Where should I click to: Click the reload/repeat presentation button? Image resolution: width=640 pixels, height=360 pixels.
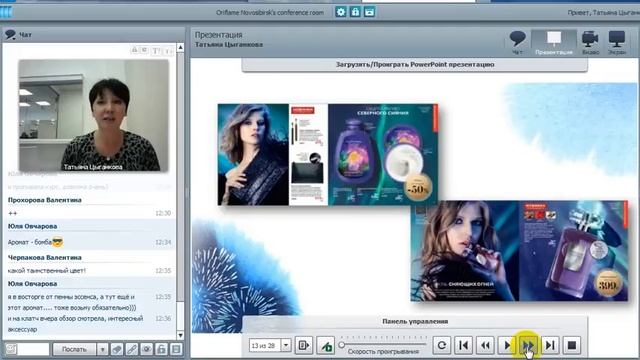(x=442, y=345)
